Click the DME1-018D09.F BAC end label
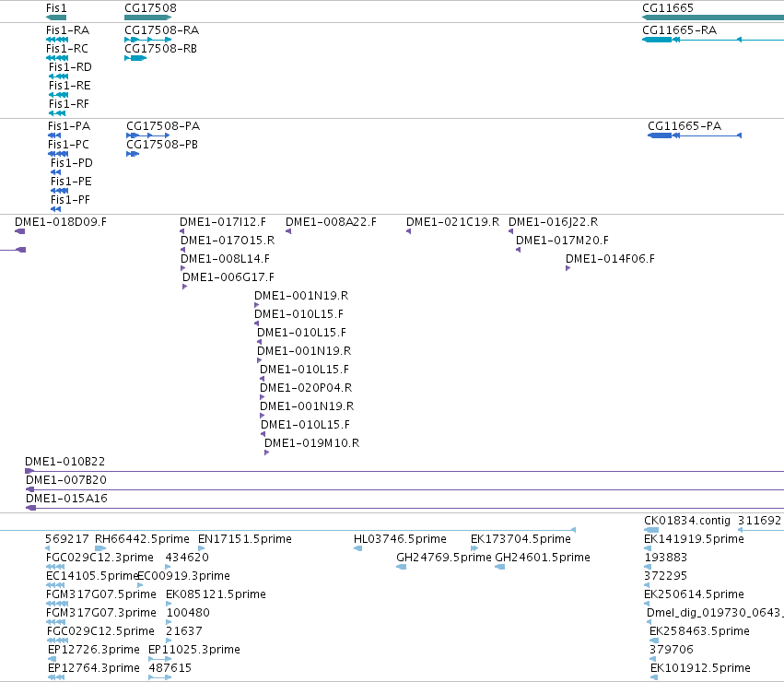The width and height of the screenshot is (784, 682). [61, 222]
